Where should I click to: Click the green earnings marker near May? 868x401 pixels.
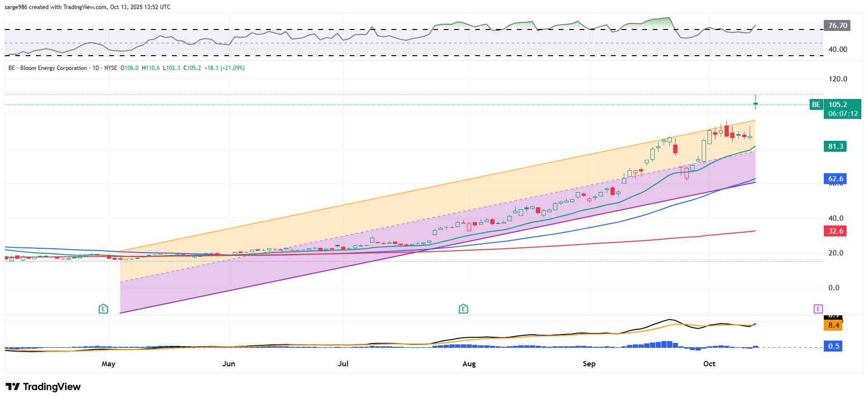pyautogui.click(x=103, y=309)
